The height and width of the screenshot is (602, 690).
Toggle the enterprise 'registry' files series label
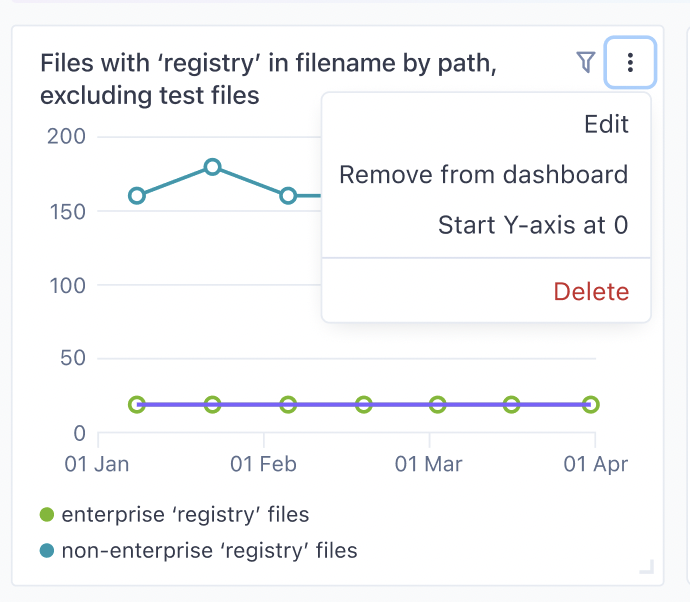coord(185,515)
